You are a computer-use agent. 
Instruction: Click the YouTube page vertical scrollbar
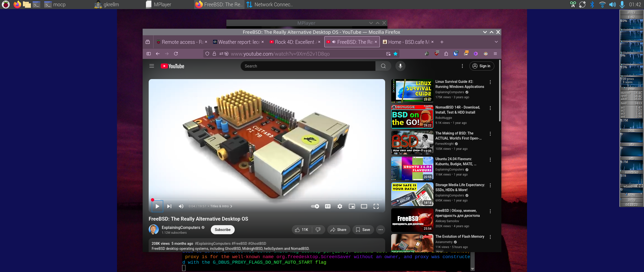coord(500,91)
